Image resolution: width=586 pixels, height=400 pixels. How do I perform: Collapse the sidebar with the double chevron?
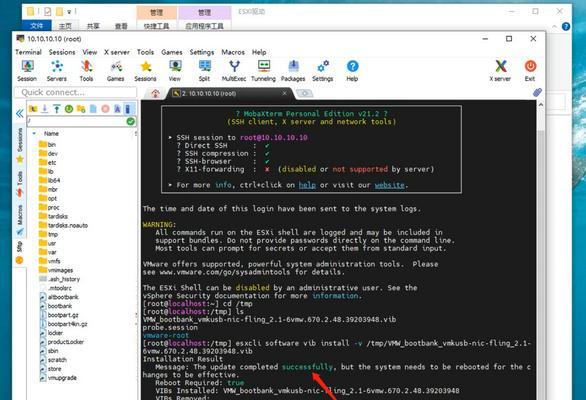click(19, 113)
